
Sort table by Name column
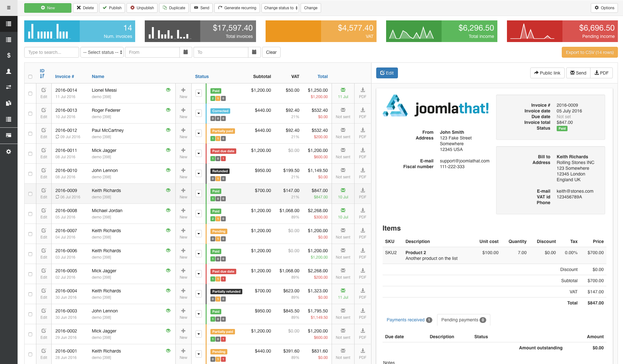click(x=98, y=76)
